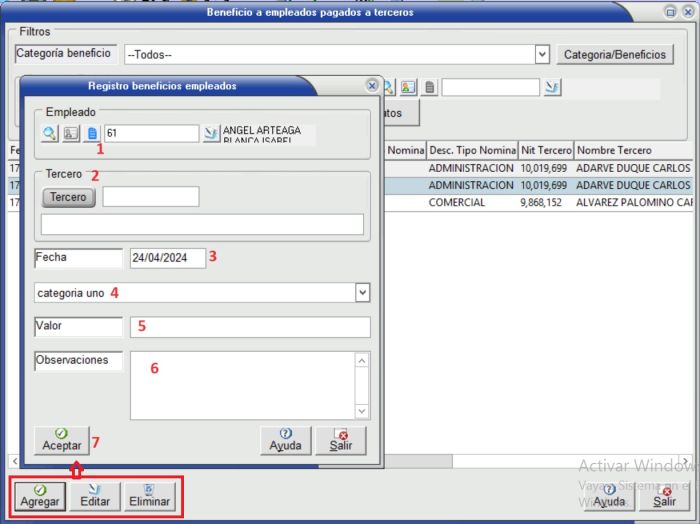
Task: Click the filter lookup arrow icon in Filtros
Action: [x=552, y=88]
